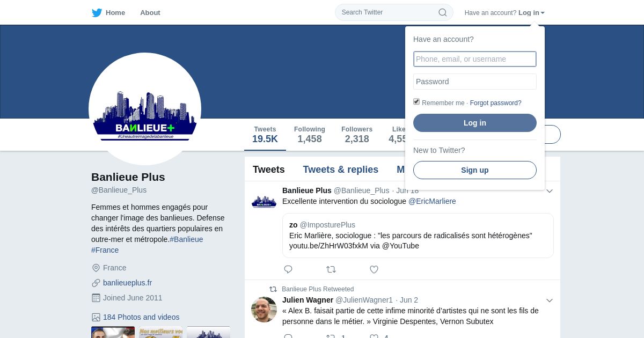Open 184 Photos and videos link
The image size is (644, 338).
click(141, 317)
